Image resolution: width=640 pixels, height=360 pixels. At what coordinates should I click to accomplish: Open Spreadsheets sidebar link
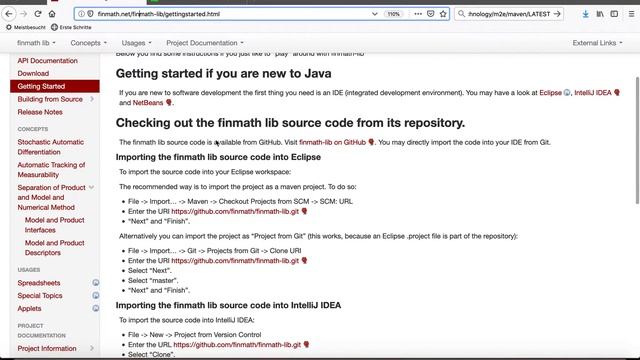[x=39, y=283]
